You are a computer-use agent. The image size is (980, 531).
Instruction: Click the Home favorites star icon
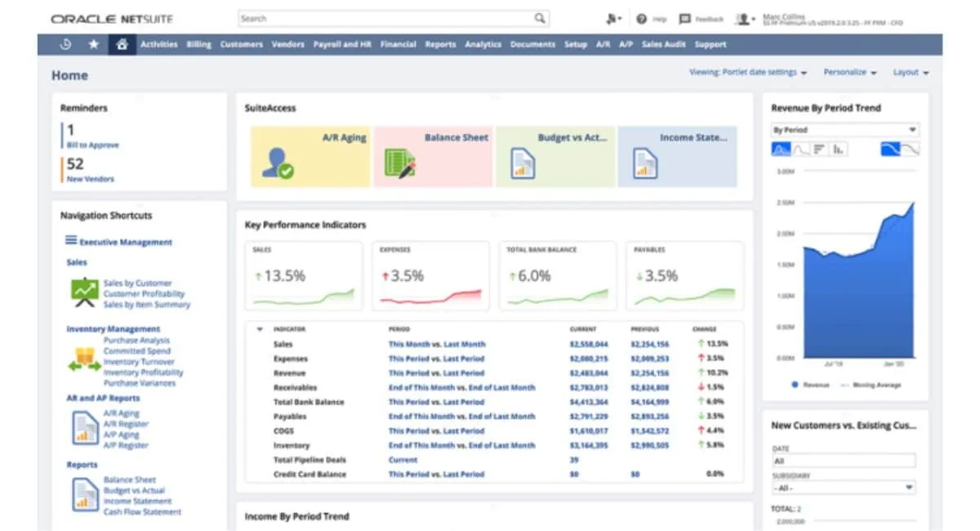[x=93, y=45]
